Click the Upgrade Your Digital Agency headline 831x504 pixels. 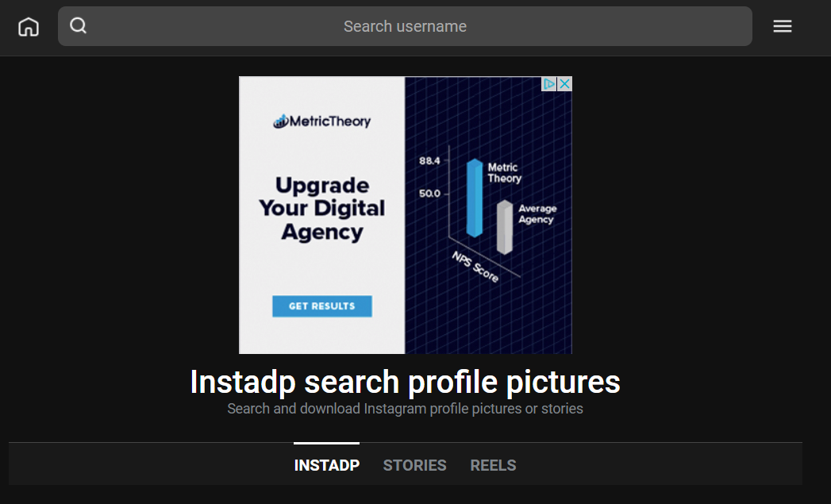[322, 208]
